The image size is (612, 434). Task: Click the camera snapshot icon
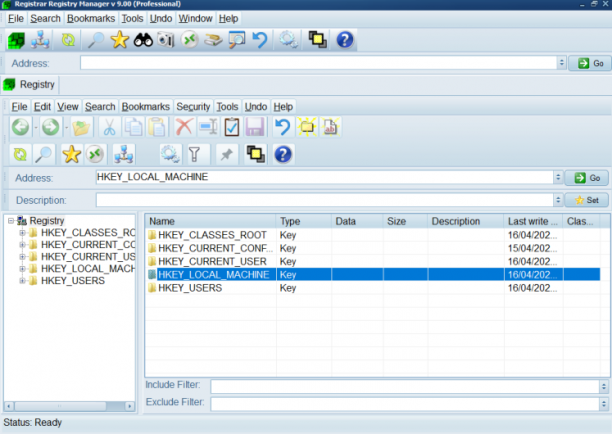click(166, 40)
